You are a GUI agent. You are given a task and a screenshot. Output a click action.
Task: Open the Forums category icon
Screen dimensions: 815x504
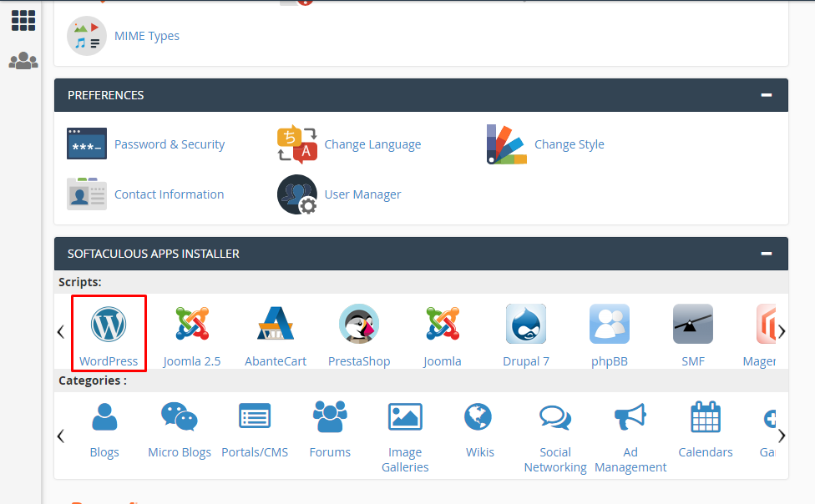tap(330, 416)
